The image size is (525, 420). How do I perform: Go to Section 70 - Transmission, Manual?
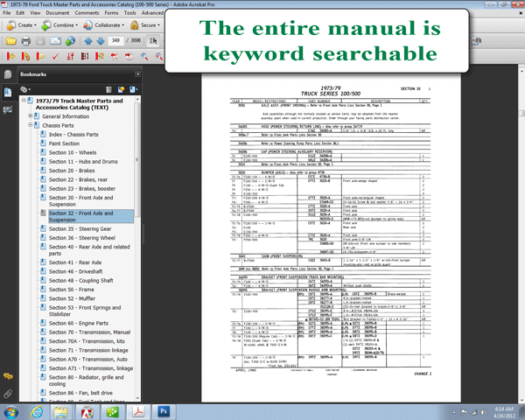[90, 332]
